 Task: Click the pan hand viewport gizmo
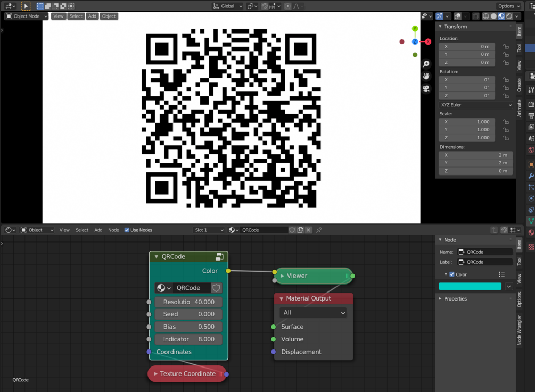click(x=426, y=76)
